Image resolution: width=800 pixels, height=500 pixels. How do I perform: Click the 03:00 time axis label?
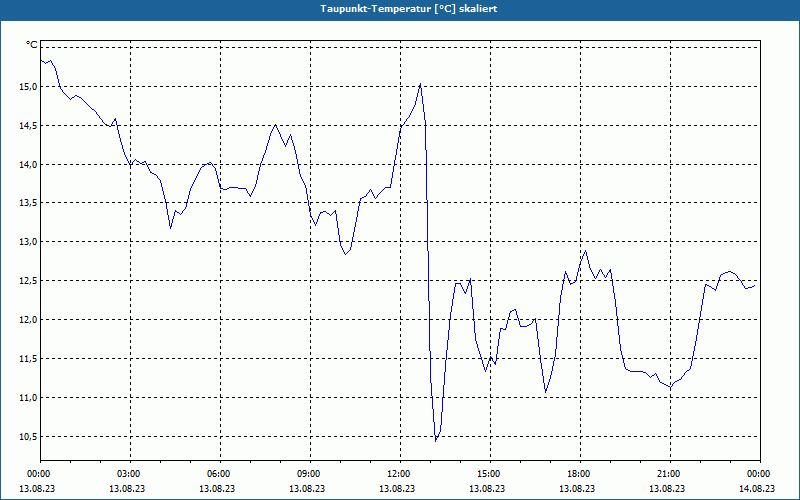(x=130, y=474)
